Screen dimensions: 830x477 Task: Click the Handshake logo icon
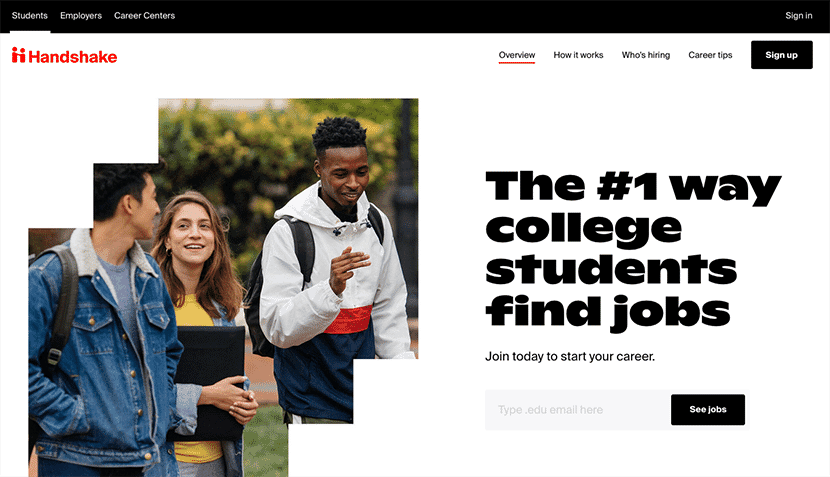tap(19, 55)
